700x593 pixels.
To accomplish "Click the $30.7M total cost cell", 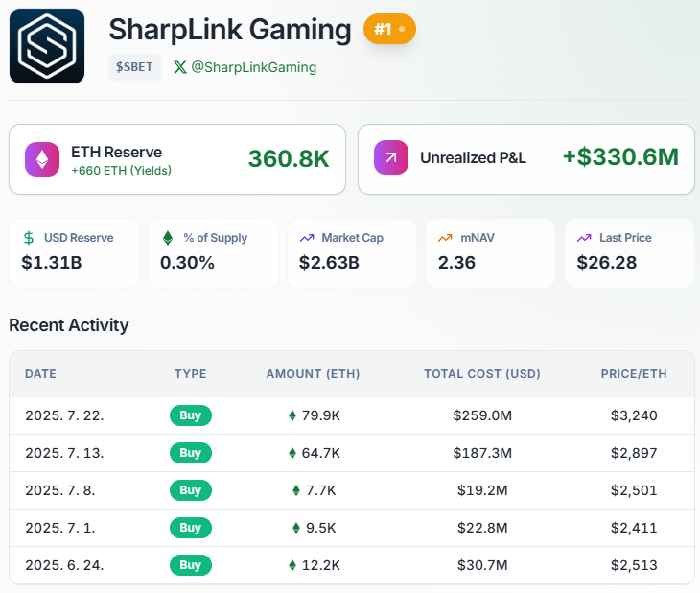I will pos(482,565).
